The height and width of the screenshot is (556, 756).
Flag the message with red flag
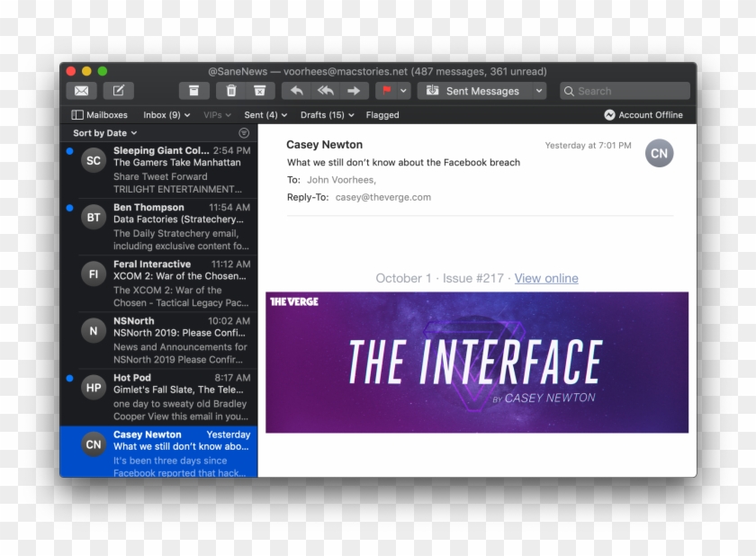[387, 91]
